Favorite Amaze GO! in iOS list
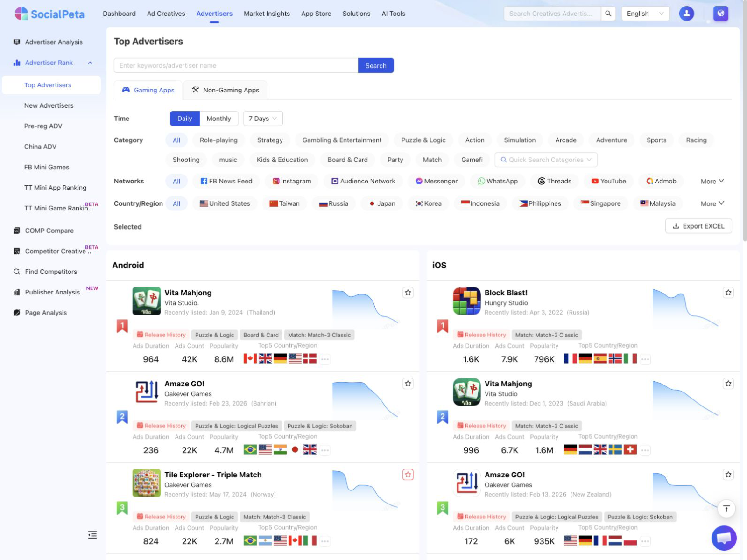Viewport: 747px width, 560px height. [x=728, y=475]
